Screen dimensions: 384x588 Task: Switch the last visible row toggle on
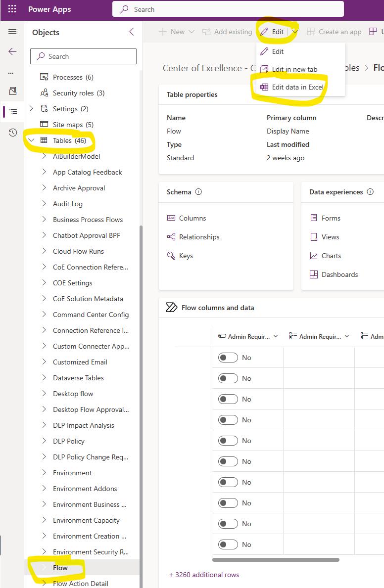pyautogui.click(x=228, y=544)
